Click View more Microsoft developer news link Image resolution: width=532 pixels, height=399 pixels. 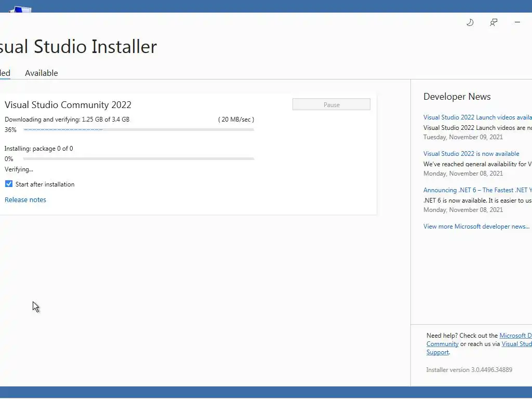(476, 227)
